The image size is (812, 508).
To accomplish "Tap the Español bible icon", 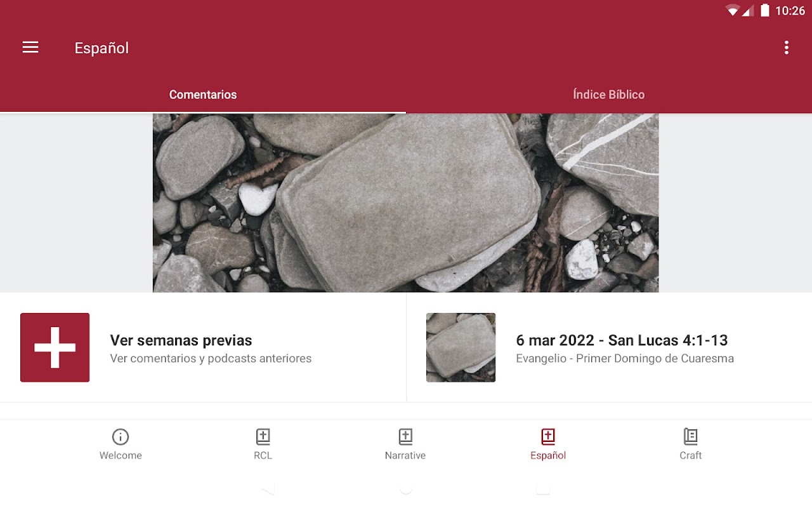I will [x=548, y=437].
